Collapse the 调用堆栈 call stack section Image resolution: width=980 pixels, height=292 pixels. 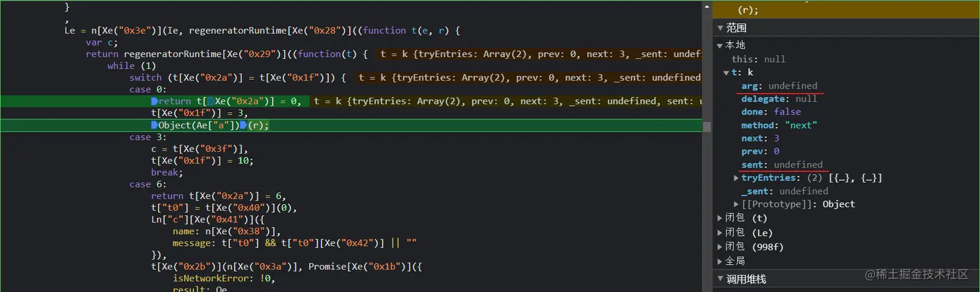pos(719,279)
